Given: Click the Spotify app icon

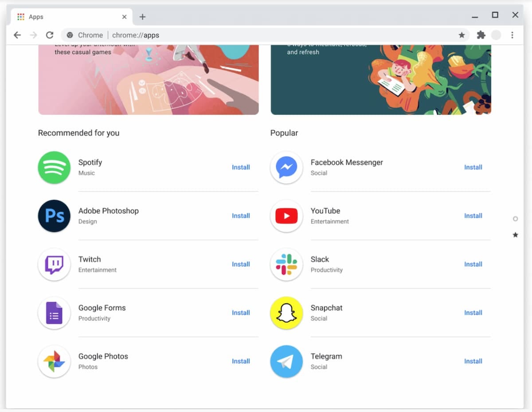Looking at the screenshot, I should tap(54, 167).
